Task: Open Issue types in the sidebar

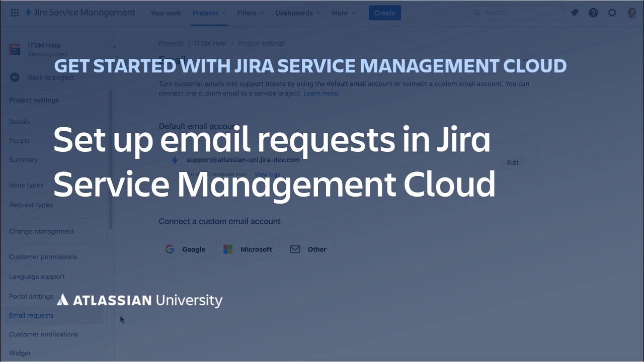Action: tap(26, 185)
